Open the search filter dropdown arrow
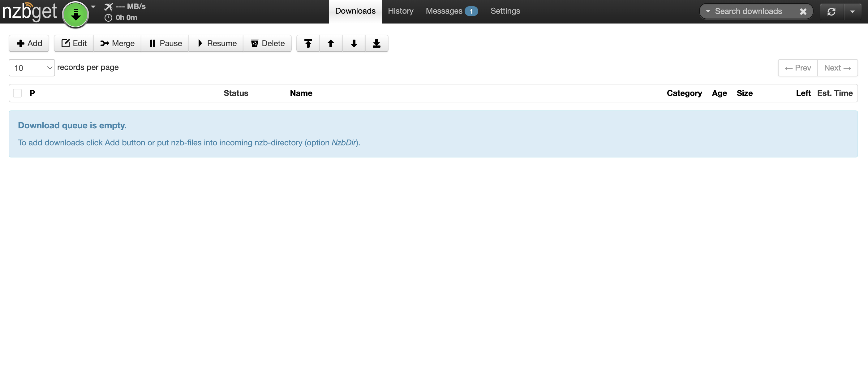 (x=707, y=11)
